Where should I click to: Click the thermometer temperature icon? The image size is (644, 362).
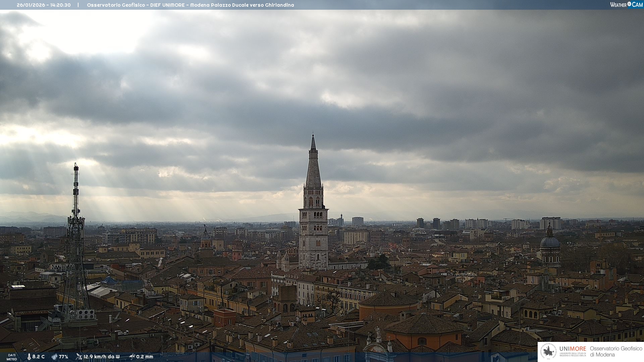tap(29, 357)
